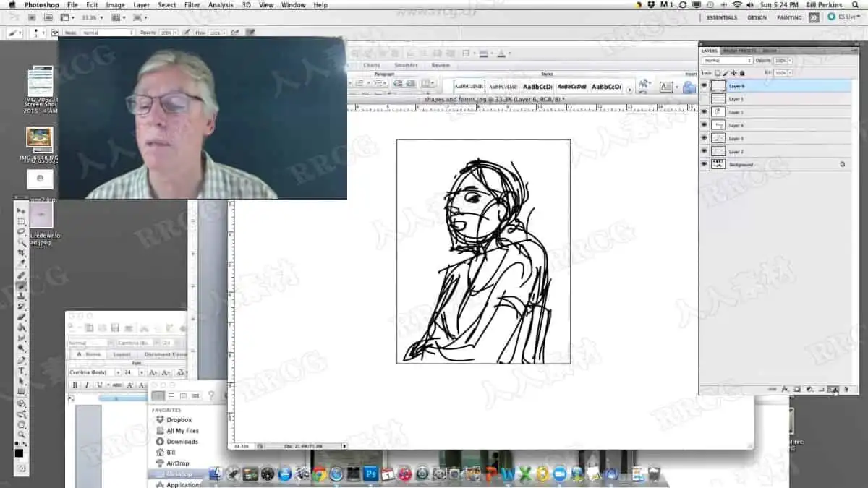
Task: Open the CS Live dropdown
Action: tap(842, 17)
